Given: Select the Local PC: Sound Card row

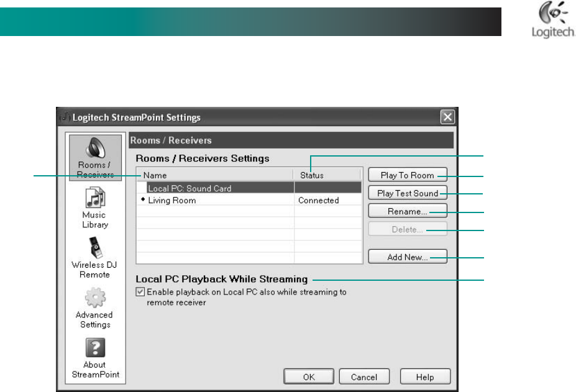Looking at the screenshot, I should [249, 188].
